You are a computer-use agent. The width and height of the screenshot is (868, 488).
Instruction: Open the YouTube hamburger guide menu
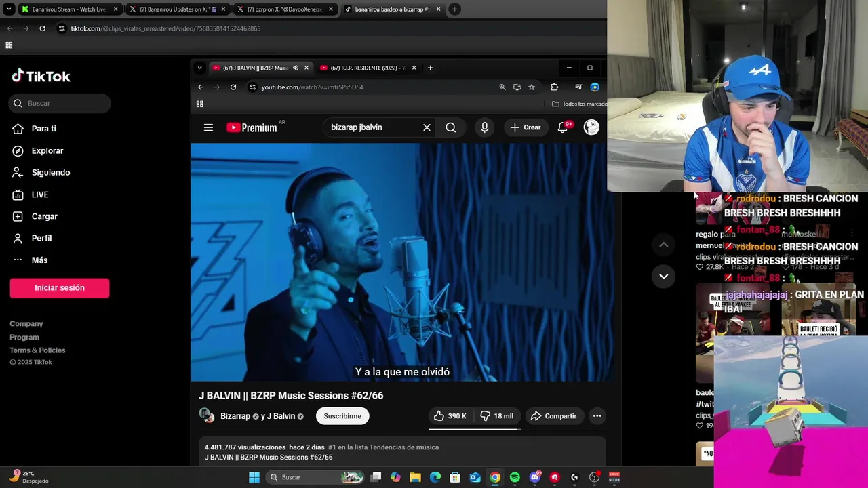(x=208, y=127)
